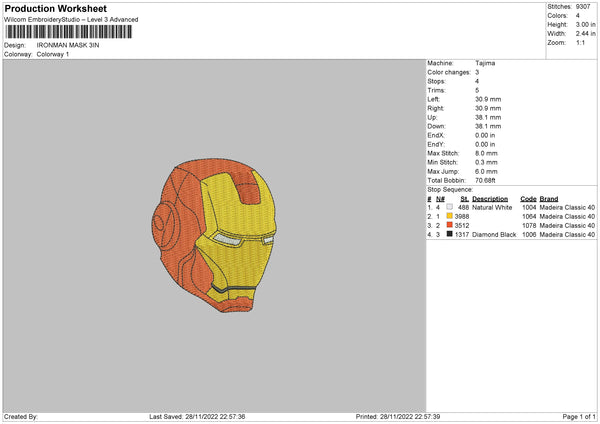Viewport: 600px width, 424px height.
Task: Click the 'Code' column header
Action: tap(528, 199)
